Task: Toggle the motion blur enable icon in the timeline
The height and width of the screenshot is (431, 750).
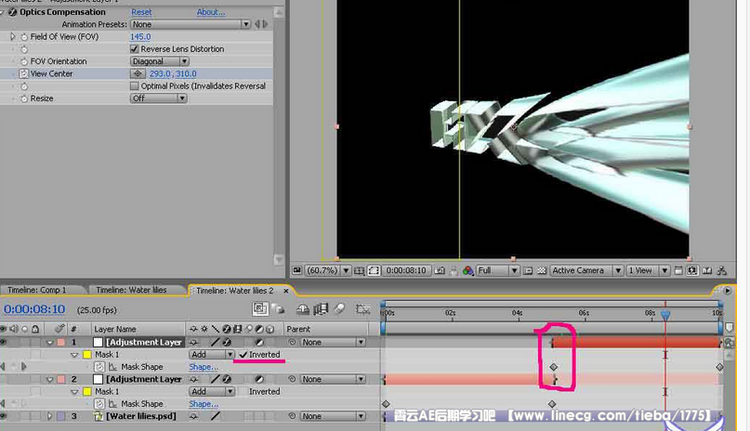Action: coord(339,309)
